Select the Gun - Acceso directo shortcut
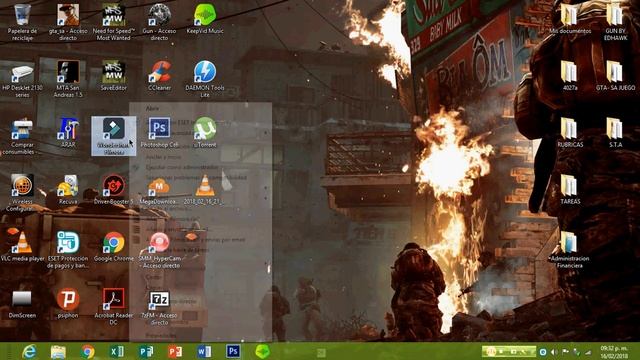This screenshot has width=640, height=360. [159, 22]
